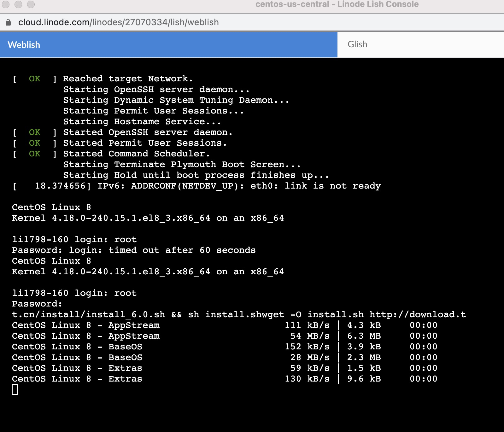Click the BaseOS row showing 28 MB/s
Image resolution: width=504 pixels, height=432 pixels.
(224, 358)
